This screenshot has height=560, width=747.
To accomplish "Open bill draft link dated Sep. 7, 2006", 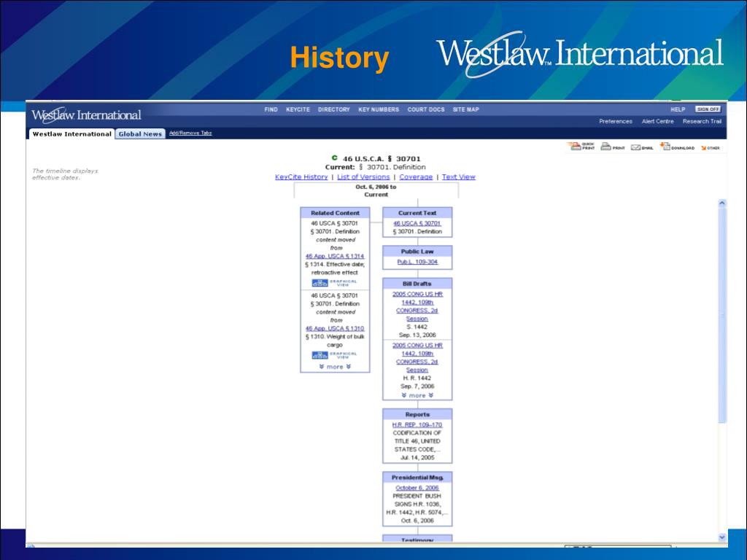I will click(417, 357).
